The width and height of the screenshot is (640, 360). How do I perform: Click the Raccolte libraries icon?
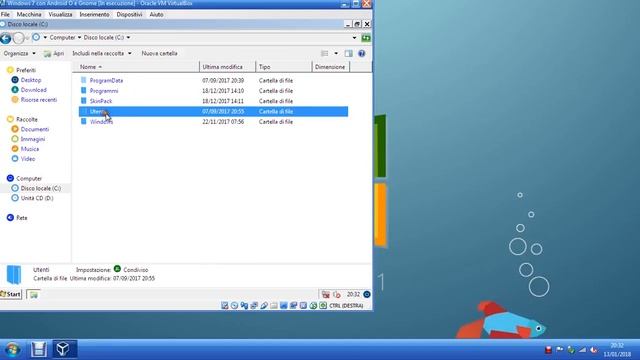[10, 119]
